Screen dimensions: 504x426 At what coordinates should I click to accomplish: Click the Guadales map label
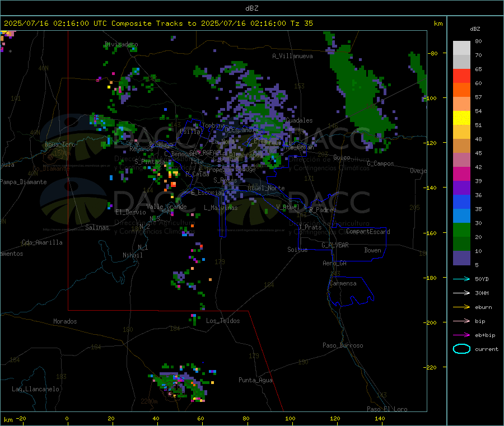pyautogui.click(x=299, y=120)
